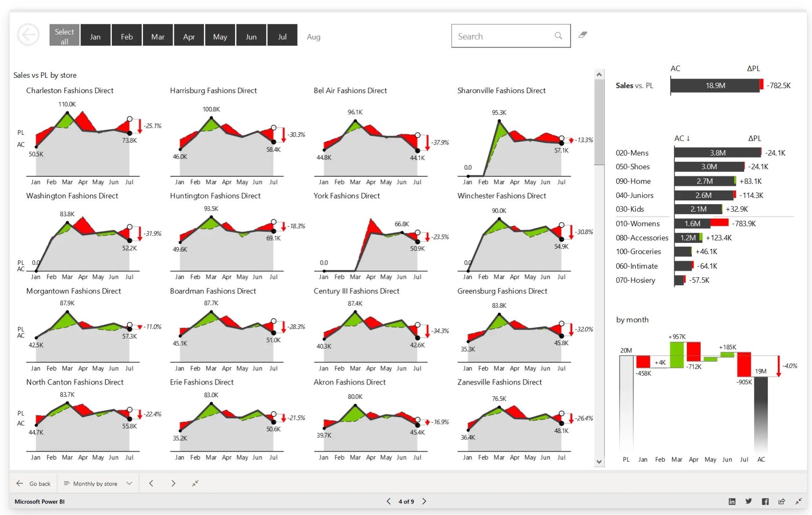Click the Facebook icon in the footer
This screenshot has width=812, height=515.
765,501
